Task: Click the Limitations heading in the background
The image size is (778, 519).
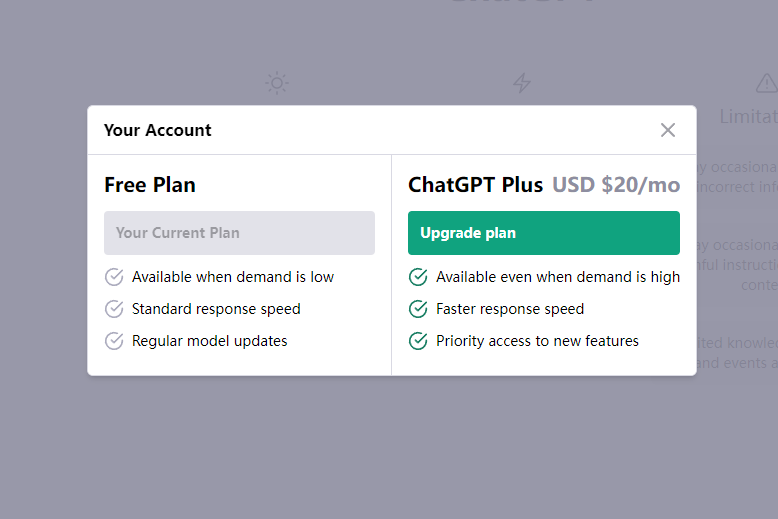Action: coord(749,117)
